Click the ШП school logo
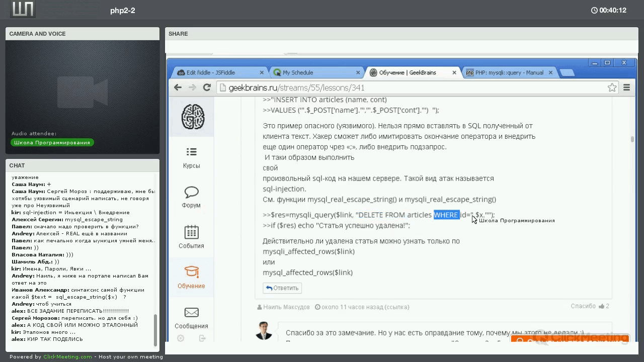The width and height of the screenshot is (644, 362). point(22,10)
